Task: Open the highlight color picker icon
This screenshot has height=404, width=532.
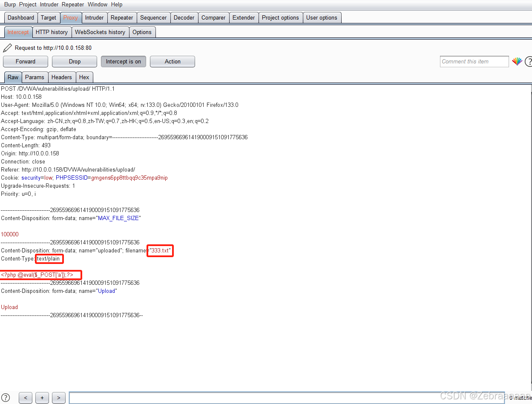Action: 517,61
